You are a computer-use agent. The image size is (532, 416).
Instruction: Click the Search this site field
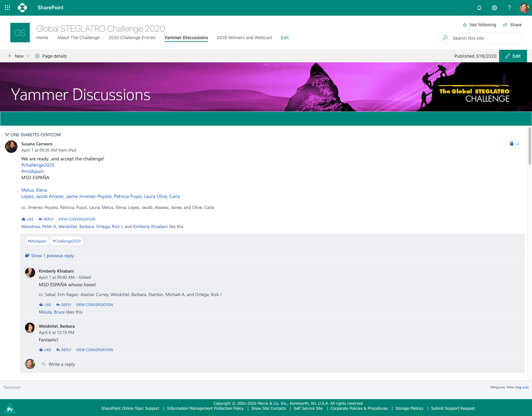(484, 38)
